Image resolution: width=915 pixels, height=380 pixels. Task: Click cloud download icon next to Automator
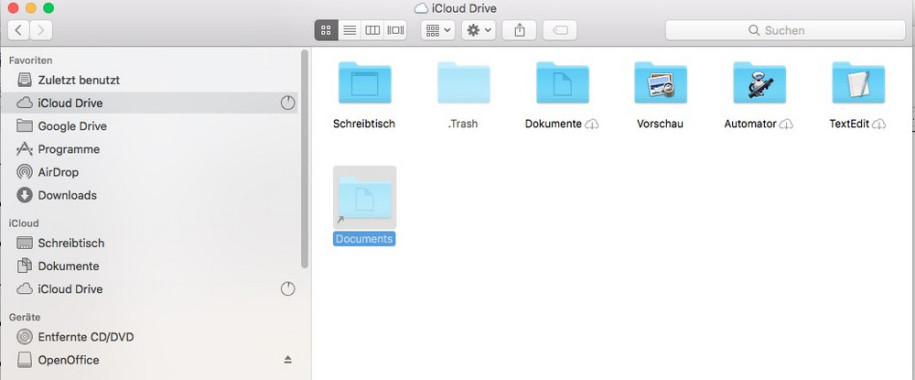[786, 124]
